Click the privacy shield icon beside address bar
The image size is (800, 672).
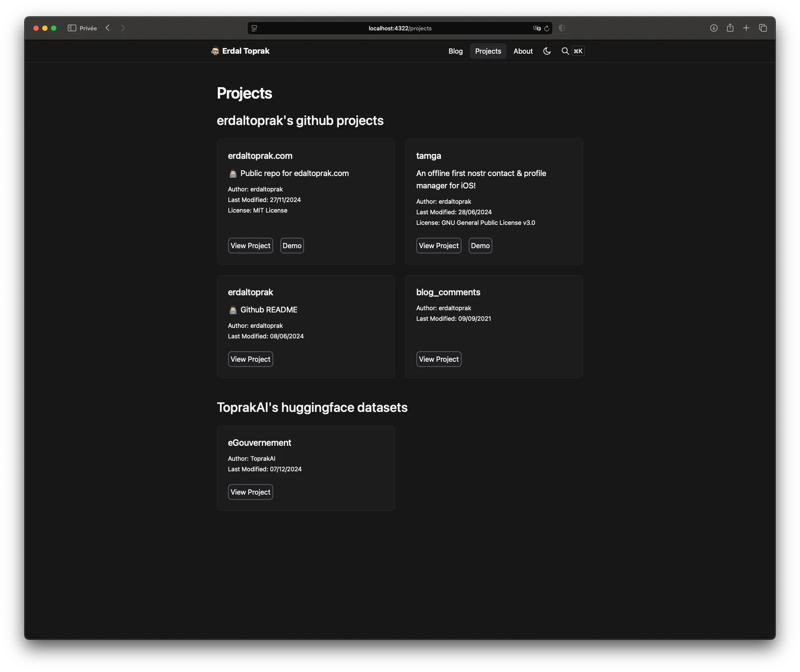[562, 28]
